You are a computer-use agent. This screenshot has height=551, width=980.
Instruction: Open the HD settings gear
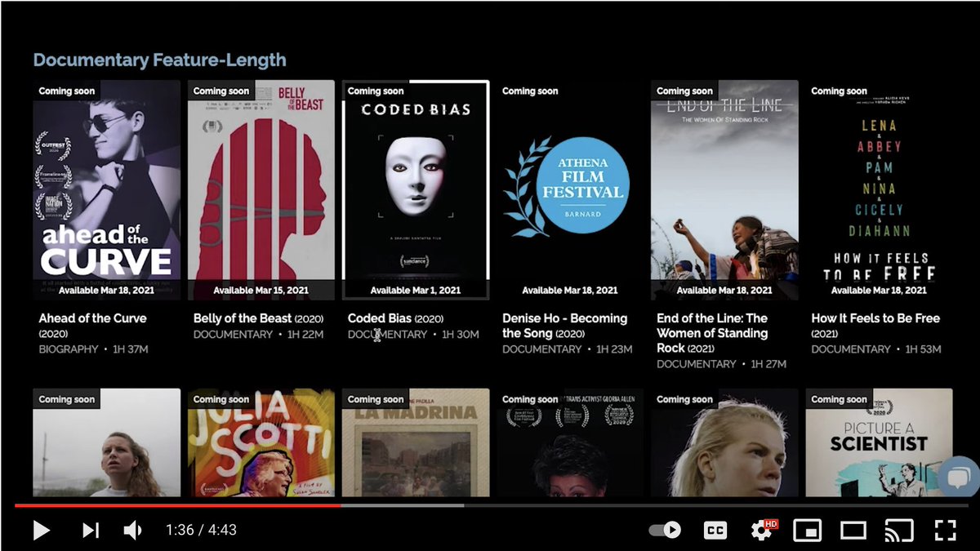[x=763, y=530]
